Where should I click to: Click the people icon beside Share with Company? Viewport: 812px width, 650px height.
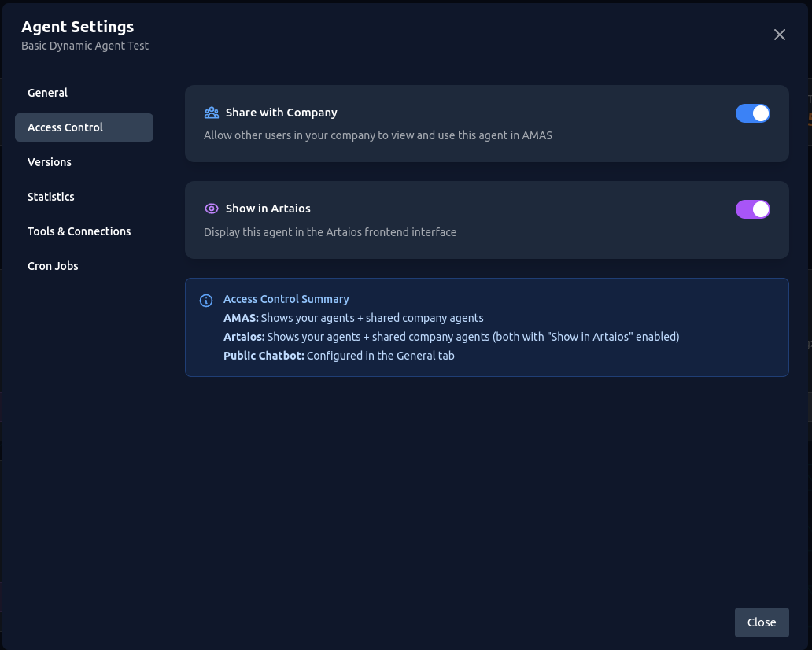tap(212, 113)
